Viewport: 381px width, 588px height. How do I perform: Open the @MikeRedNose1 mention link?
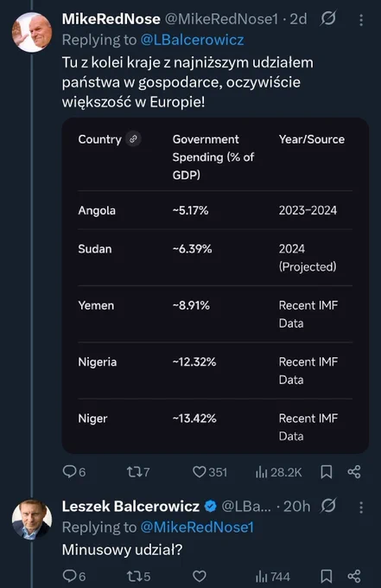click(197, 527)
